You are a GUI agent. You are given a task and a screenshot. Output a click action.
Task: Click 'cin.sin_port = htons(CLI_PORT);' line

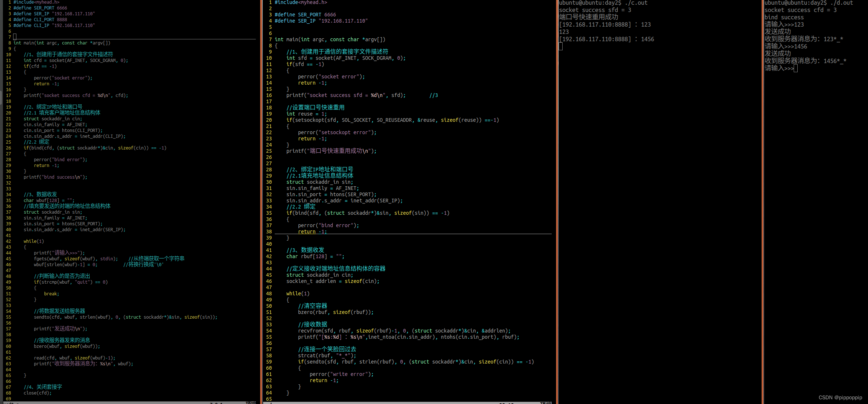[63, 131]
